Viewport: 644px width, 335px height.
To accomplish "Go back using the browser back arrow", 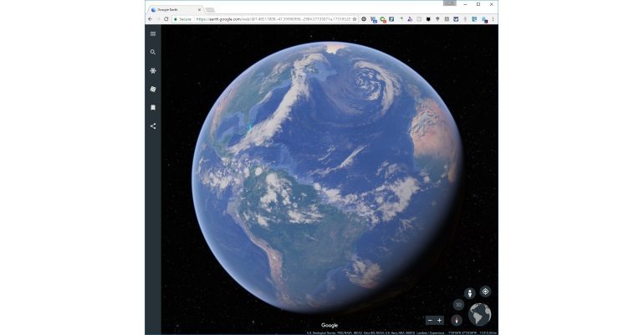I will pyautogui.click(x=150, y=18).
